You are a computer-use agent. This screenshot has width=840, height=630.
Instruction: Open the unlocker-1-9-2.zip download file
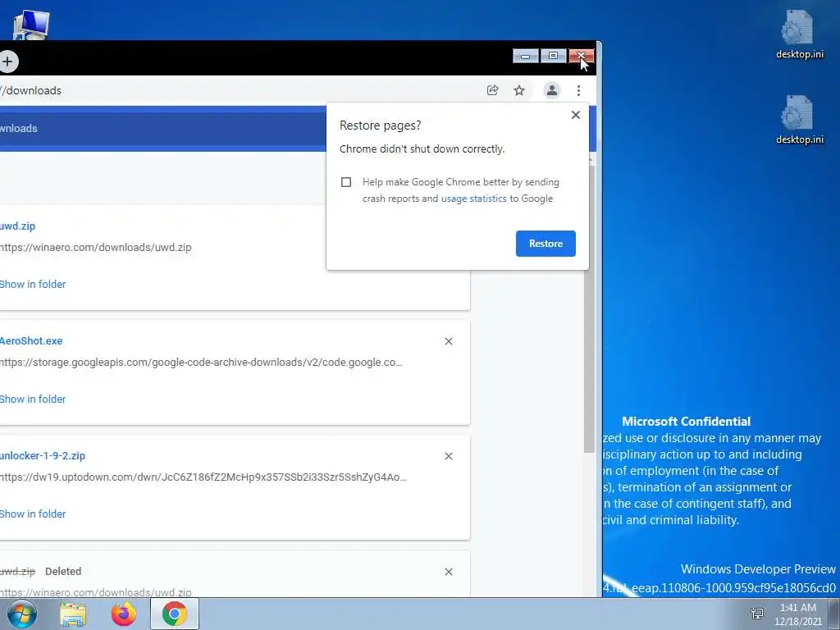43,456
